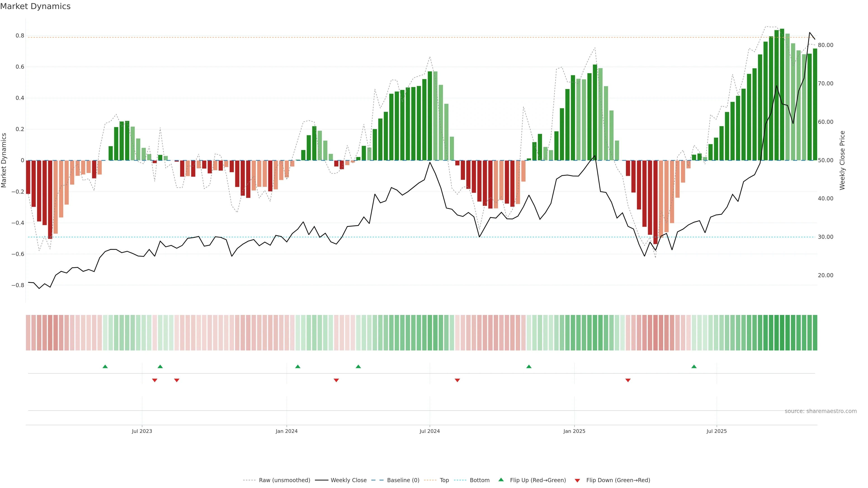Toggle the Weekly Close legend entry
868x488 pixels.
click(x=348, y=480)
